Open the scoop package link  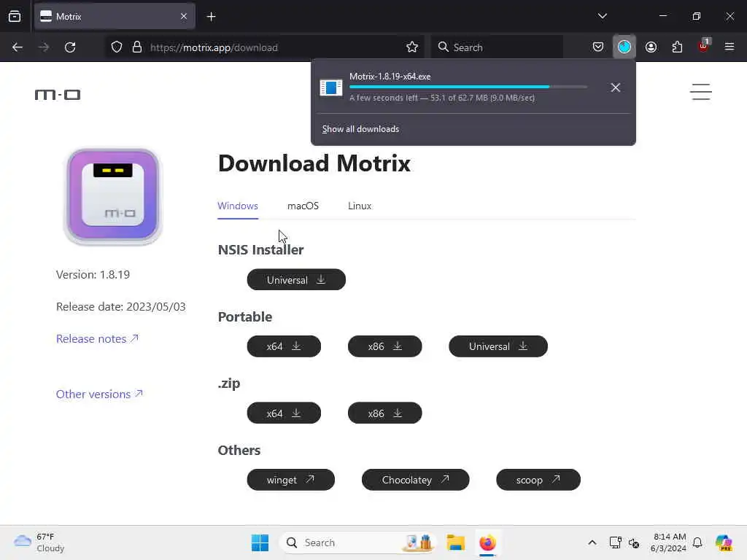(x=538, y=480)
